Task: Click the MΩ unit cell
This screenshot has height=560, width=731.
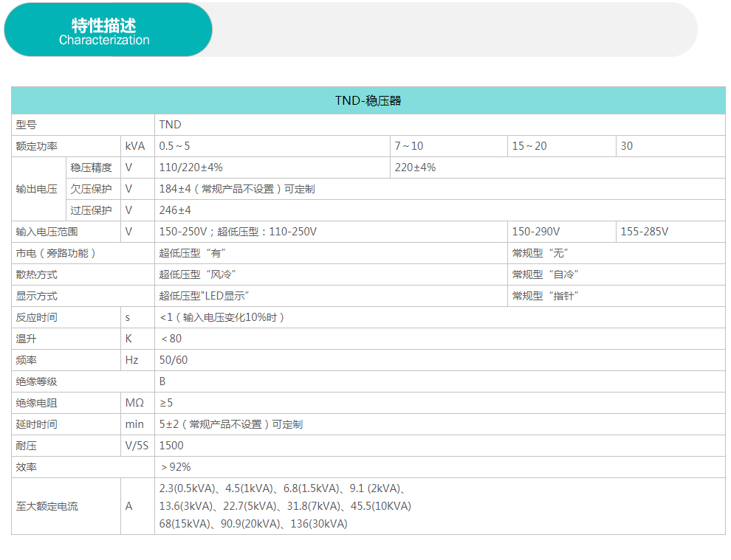Action: pyautogui.click(x=134, y=403)
